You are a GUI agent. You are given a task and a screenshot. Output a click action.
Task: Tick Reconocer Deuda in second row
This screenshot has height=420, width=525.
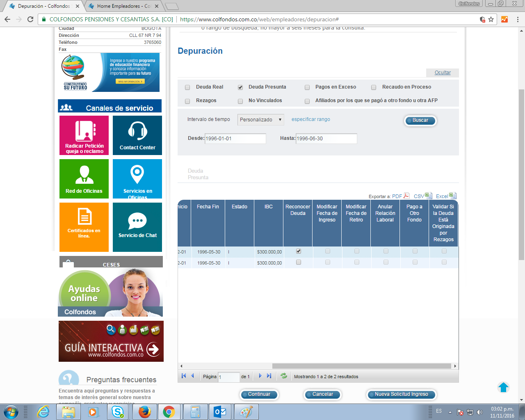pos(299,262)
